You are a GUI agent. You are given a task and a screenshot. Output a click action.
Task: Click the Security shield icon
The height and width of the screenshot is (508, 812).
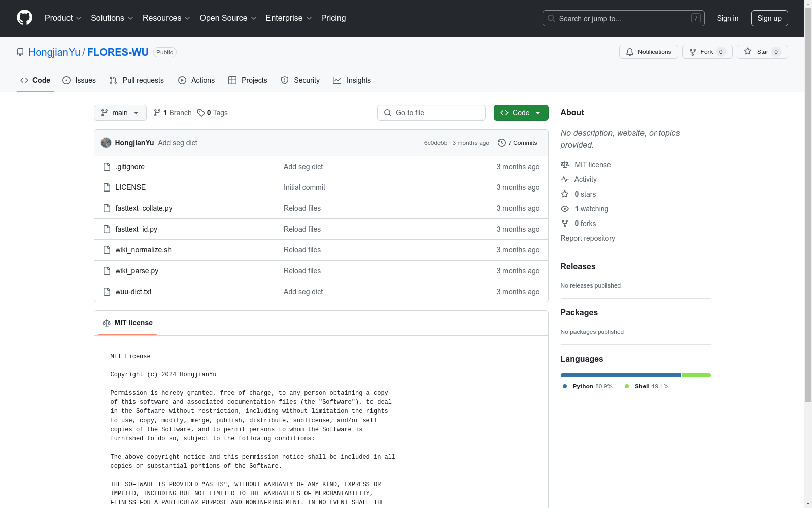285,80
